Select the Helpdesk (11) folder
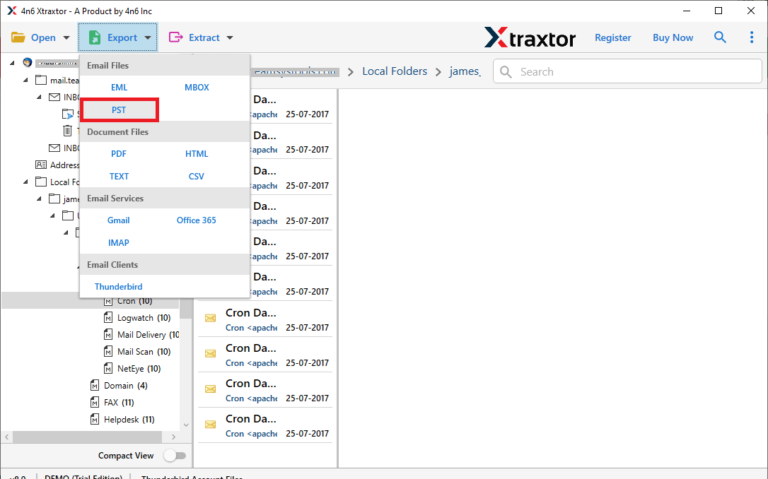This screenshot has width=768, height=479. [129, 420]
